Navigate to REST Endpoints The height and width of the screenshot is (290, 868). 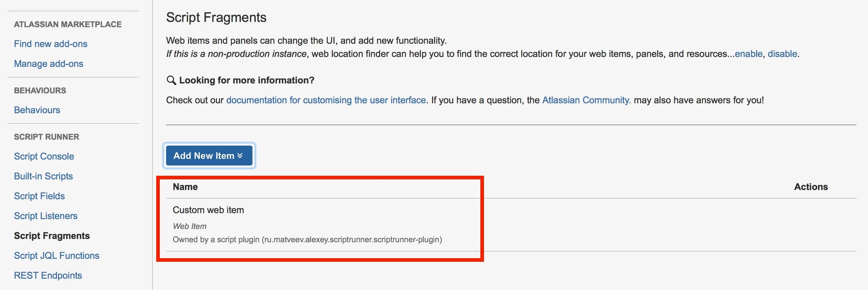(48, 276)
